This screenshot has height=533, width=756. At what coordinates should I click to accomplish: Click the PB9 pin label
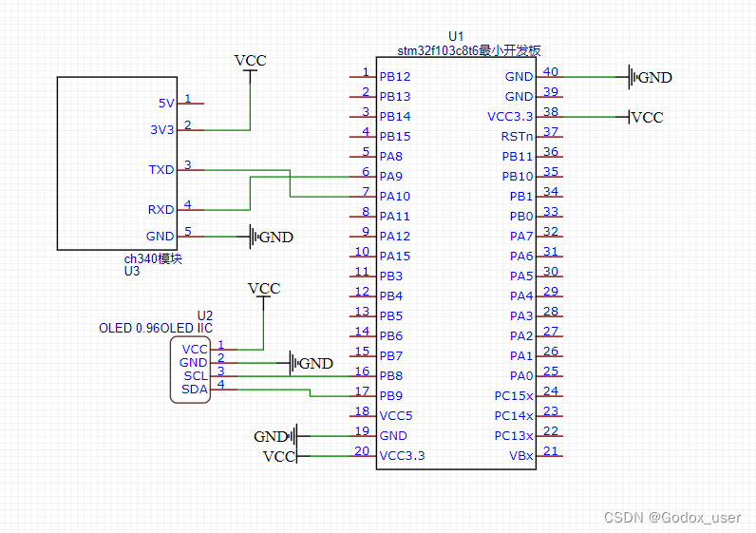pyautogui.click(x=391, y=396)
